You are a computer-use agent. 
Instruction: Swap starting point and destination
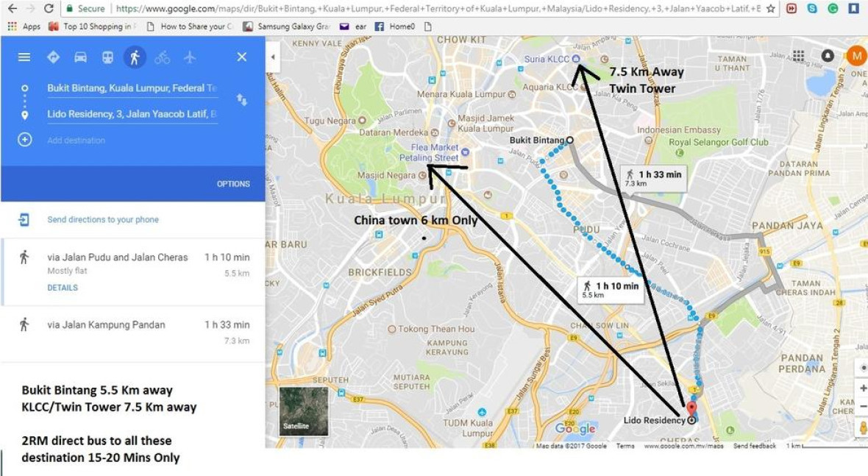[242, 100]
